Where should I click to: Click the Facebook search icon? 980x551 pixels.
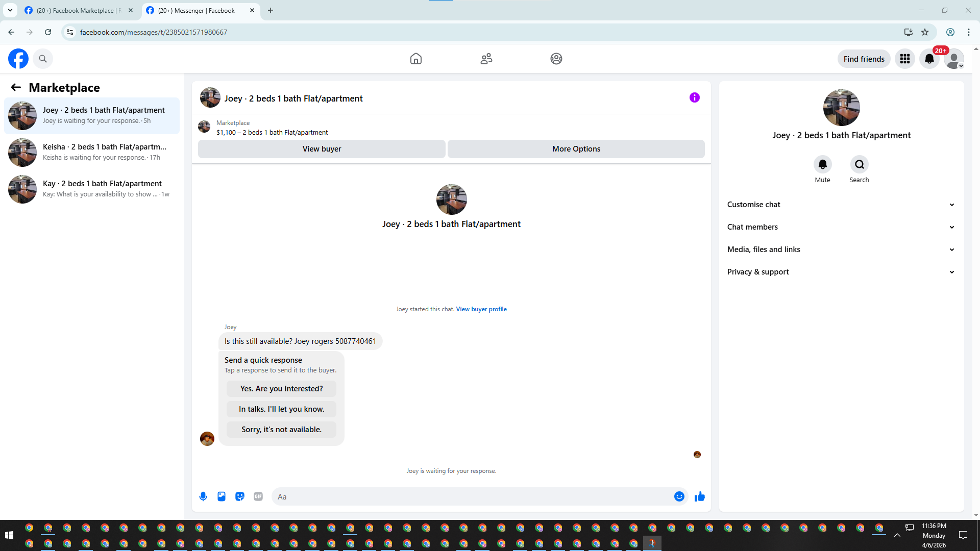[43, 59]
